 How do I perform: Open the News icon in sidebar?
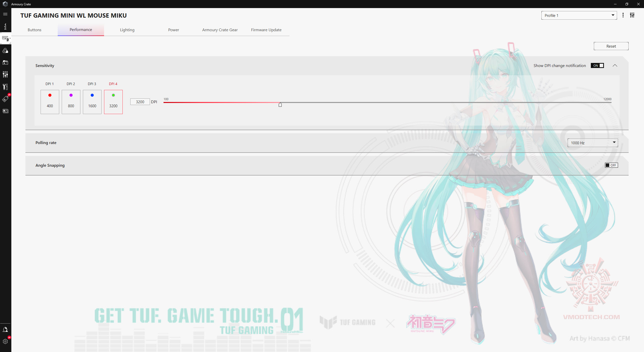click(x=5, y=111)
